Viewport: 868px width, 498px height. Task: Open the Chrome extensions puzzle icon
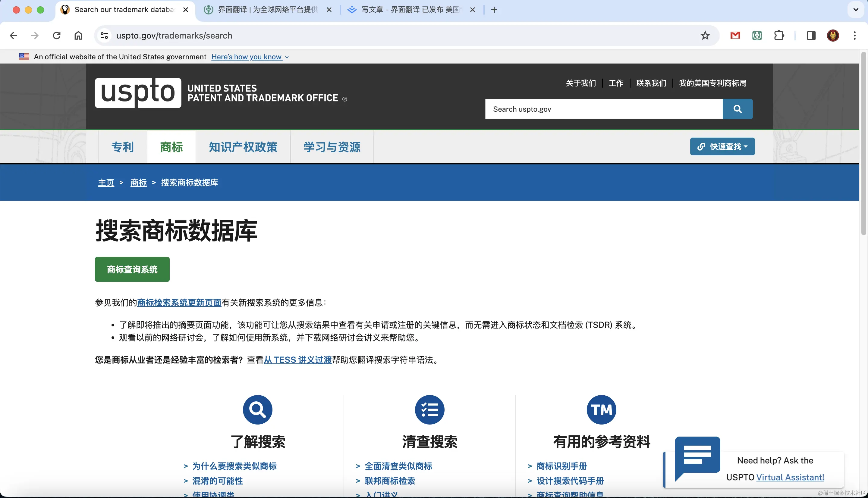click(x=779, y=35)
